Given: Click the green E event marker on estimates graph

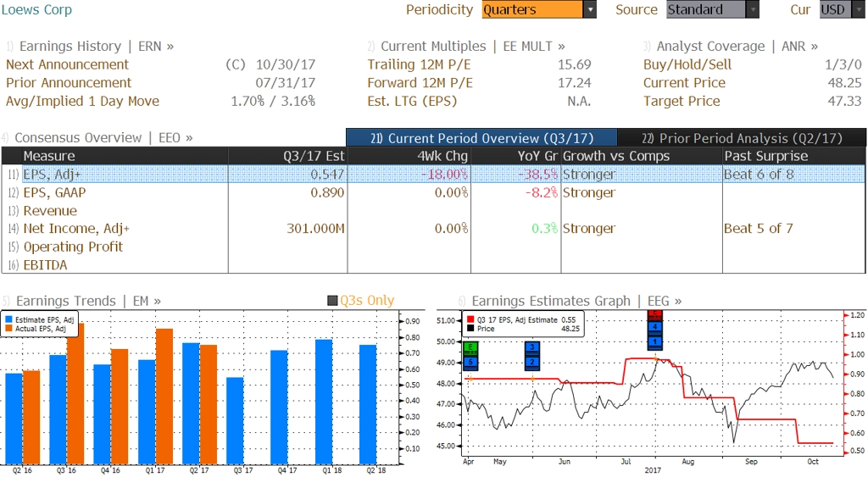Looking at the screenshot, I should click(x=470, y=347).
